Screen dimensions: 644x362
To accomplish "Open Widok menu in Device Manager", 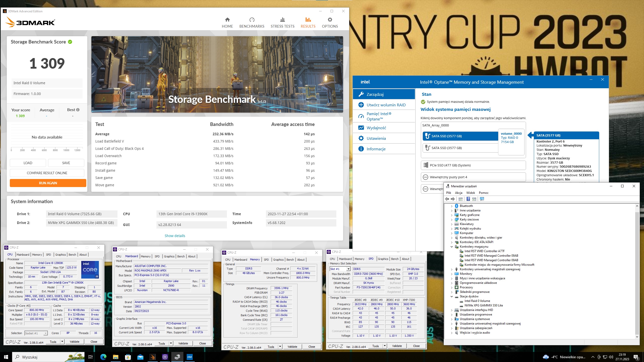I will (470, 193).
